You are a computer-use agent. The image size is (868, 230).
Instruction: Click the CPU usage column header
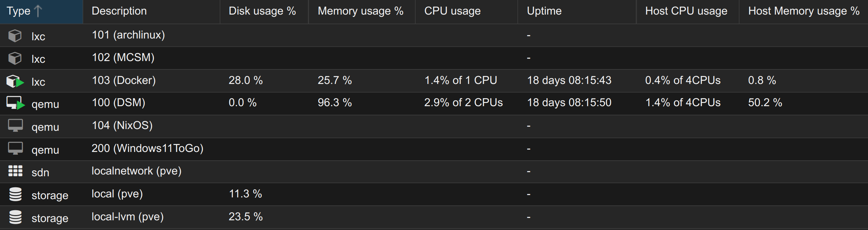[452, 11]
